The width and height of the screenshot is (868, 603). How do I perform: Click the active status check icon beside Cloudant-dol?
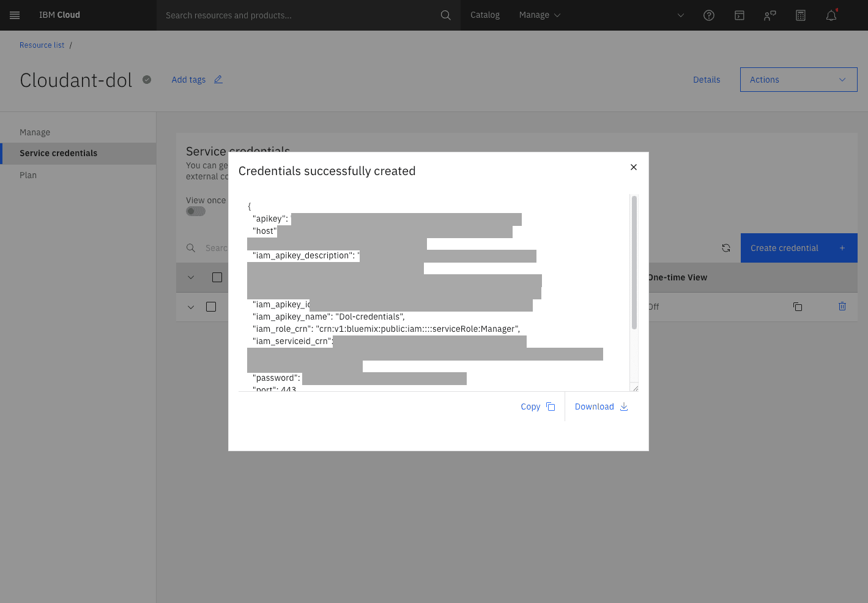pos(147,80)
